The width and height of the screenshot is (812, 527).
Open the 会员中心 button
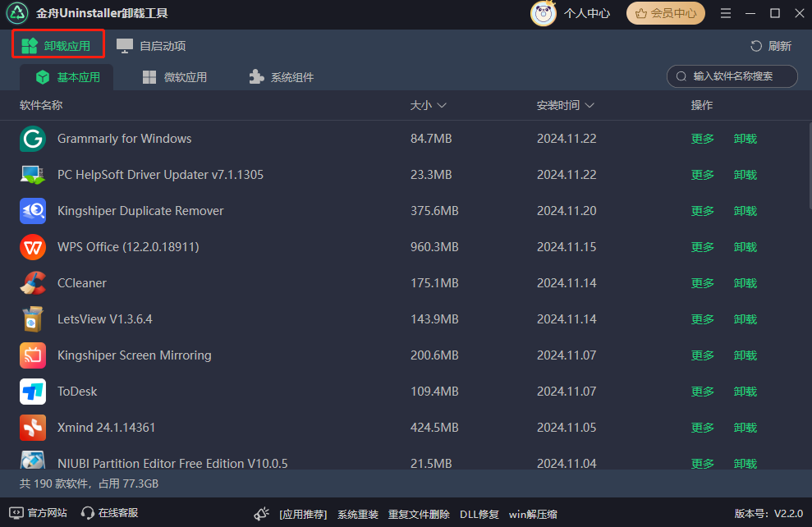(x=666, y=13)
